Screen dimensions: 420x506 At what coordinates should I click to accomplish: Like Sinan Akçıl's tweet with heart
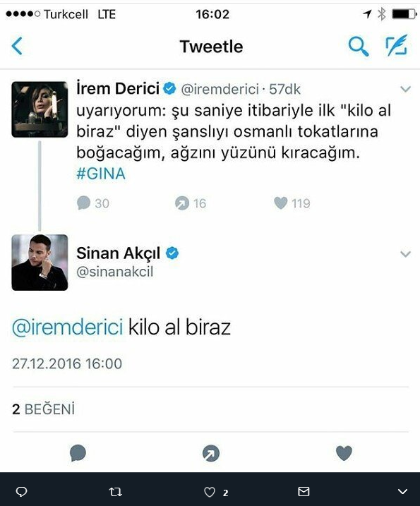pos(344,453)
